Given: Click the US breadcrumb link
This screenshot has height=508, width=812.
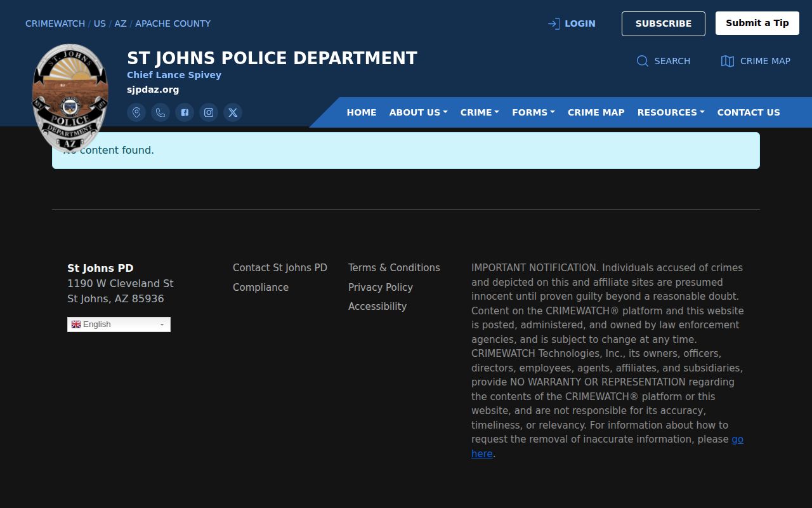Looking at the screenshot, I should 100,23.
